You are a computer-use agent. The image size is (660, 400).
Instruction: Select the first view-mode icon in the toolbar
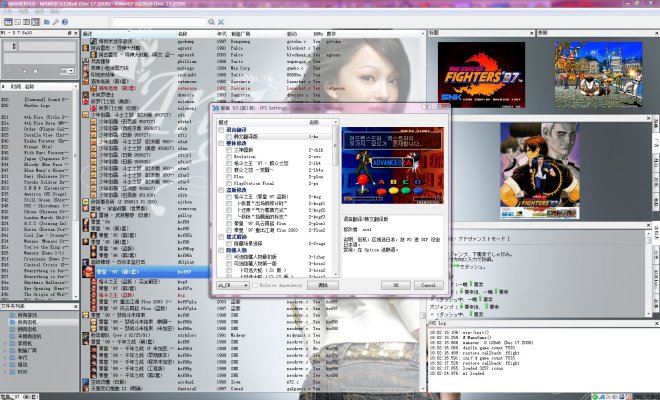8,22
